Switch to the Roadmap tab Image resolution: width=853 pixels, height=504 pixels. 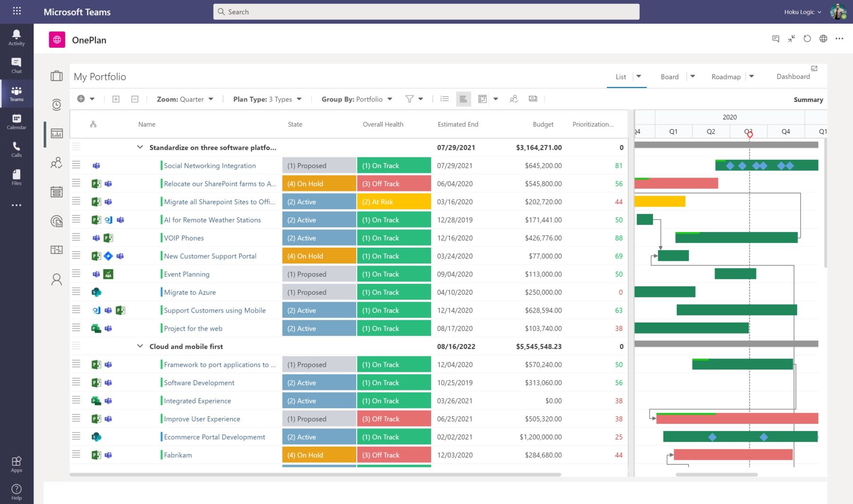coord(726,77)
